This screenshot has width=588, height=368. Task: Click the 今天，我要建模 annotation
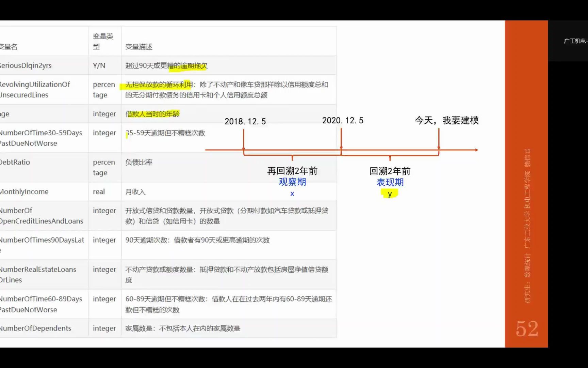pyautogui.click(x=446, y=121)
